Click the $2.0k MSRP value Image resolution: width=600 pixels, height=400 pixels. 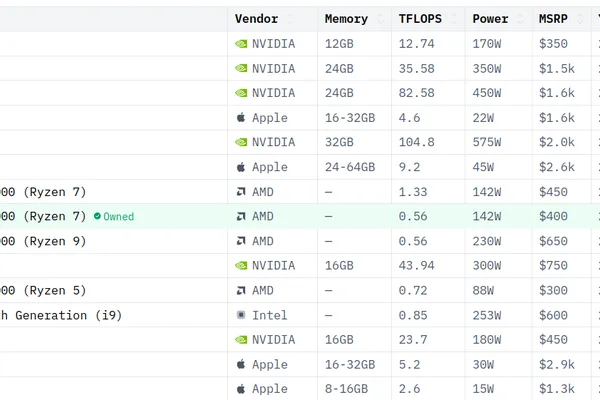(557, 142)
